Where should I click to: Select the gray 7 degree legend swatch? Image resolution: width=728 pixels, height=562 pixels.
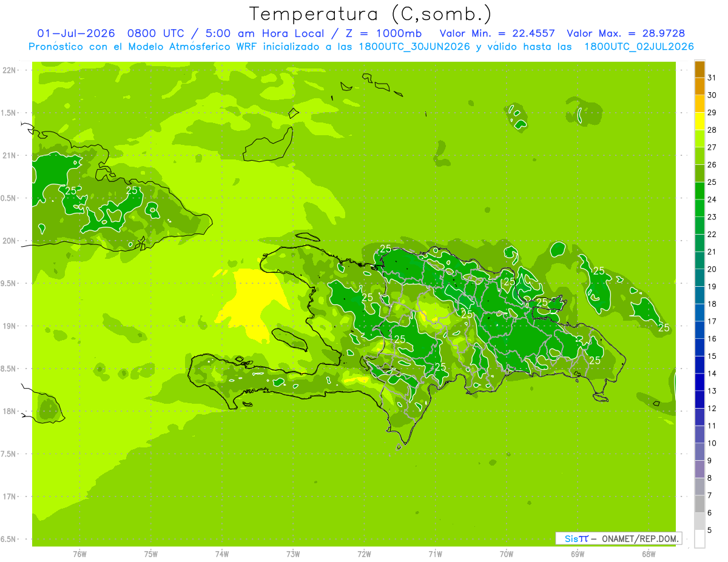click(x=699, y=487)
